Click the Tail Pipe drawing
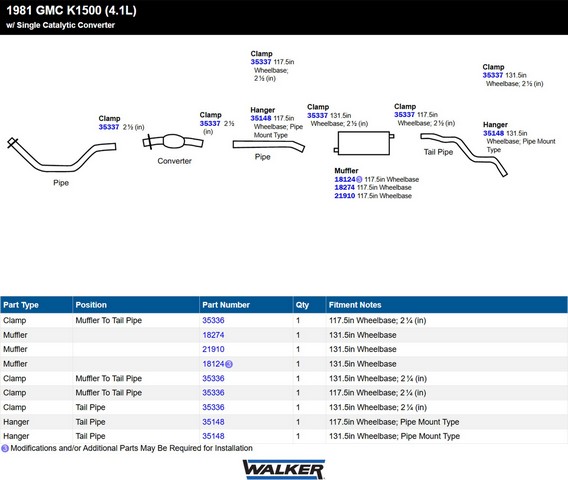 pyautogui.click(x=464, y=155)
